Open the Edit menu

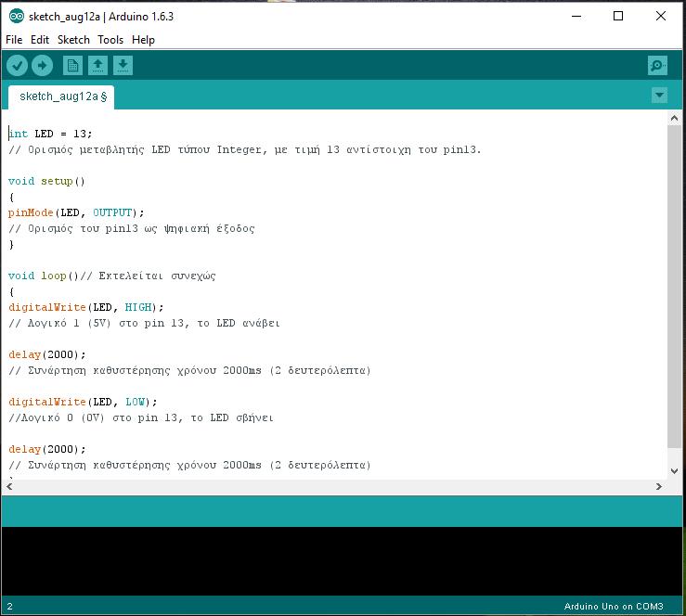(40, 40)
